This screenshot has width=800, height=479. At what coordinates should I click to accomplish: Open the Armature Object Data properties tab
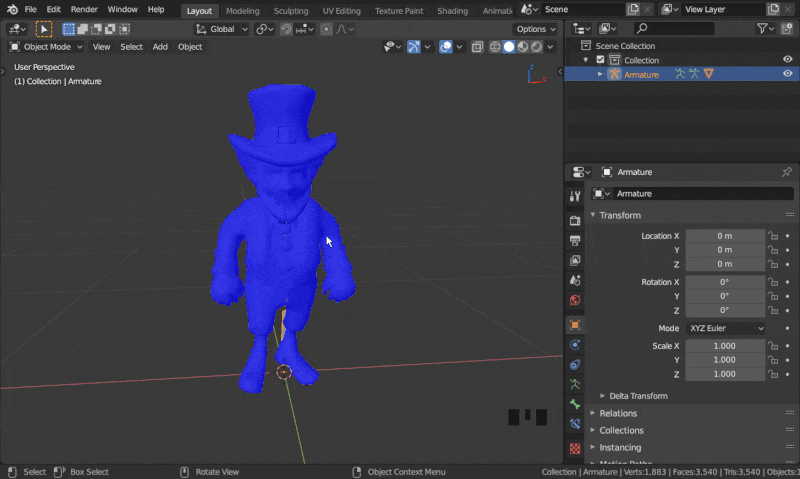point(575,384)
